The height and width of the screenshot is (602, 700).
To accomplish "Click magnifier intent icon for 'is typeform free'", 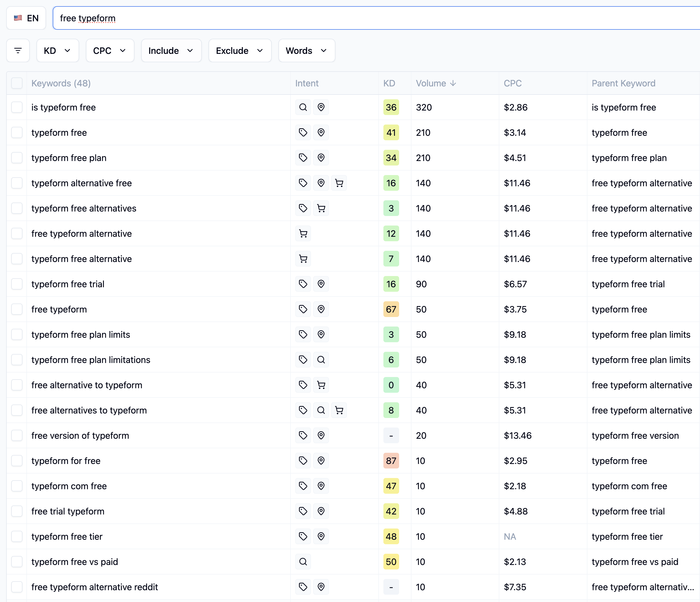I will tap(303, 107).
